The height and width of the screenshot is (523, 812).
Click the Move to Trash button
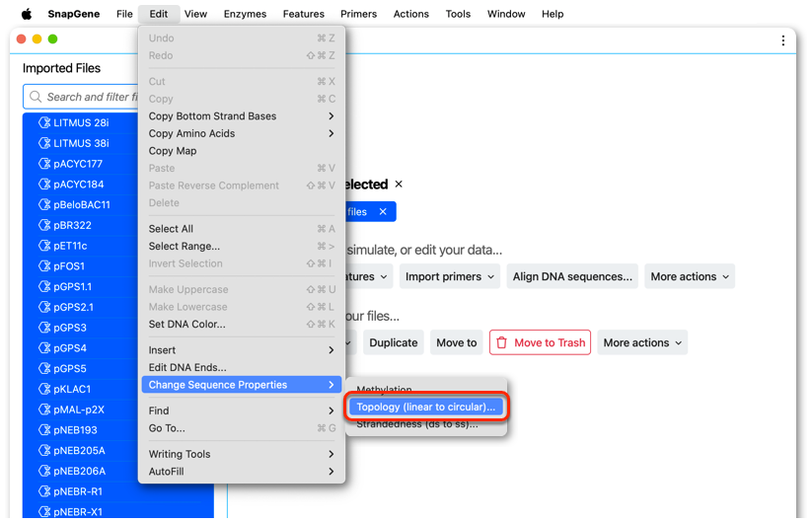tap(540, 342)
